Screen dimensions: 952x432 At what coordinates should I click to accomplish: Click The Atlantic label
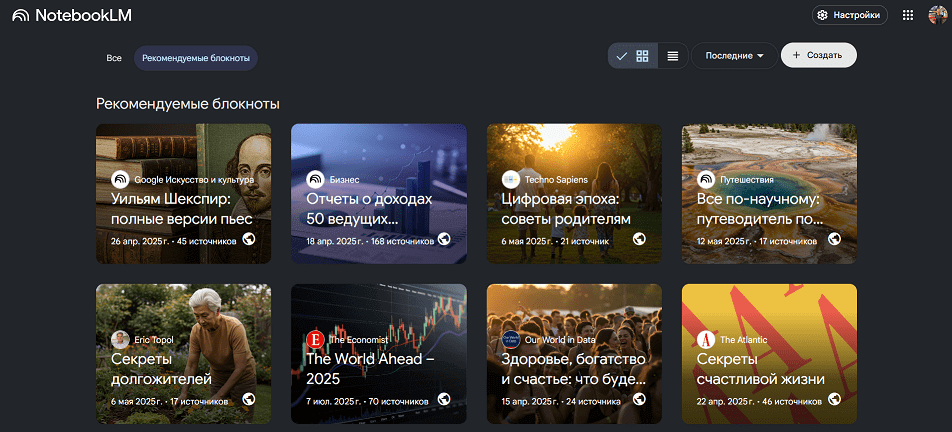pyautogui.click(x=744, y=339)
